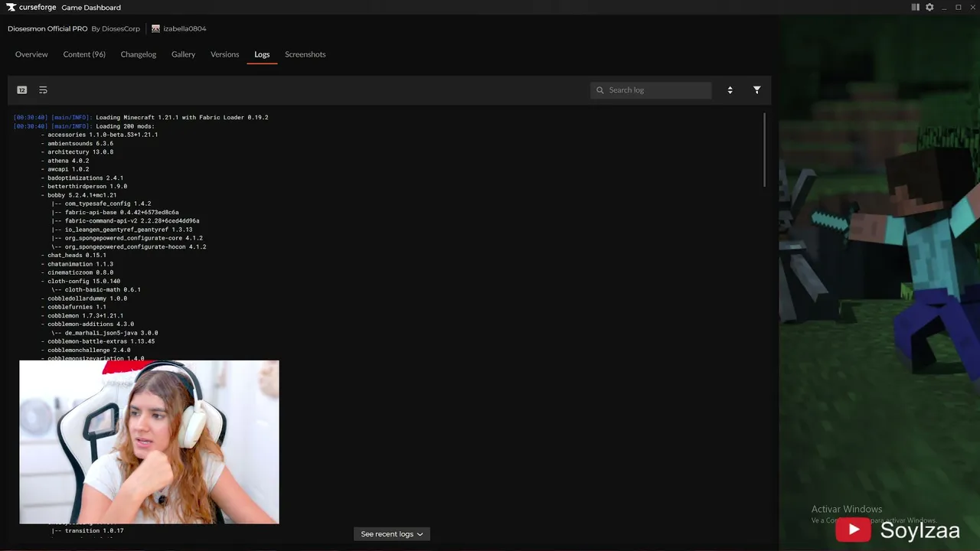Click the "com_typesafe_config 1.4.2" log entry
The width and height of the screenshot is (980, 551).
click(x=108, y=204)
